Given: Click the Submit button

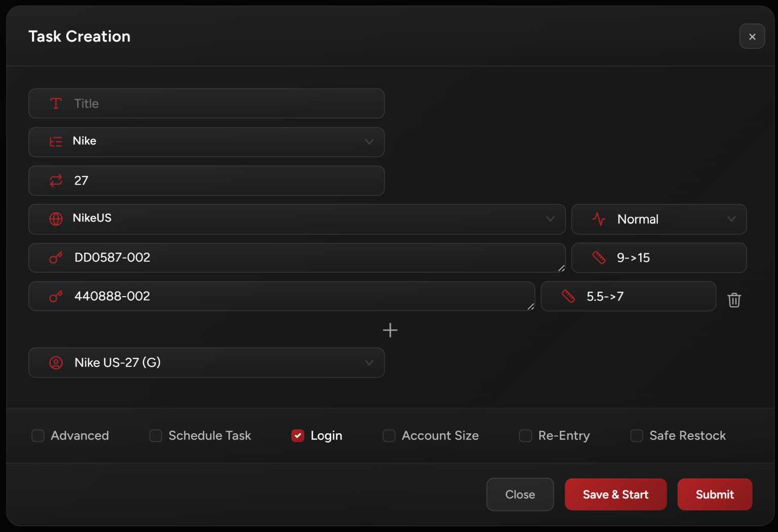Looking at the screenshot, I should 714,495.
